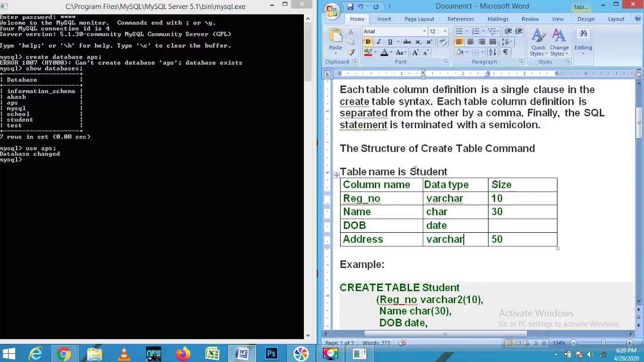This screenshot has height=362, width=644.
Task: Open Word Help question mark icon
Action: coord(637,19)
